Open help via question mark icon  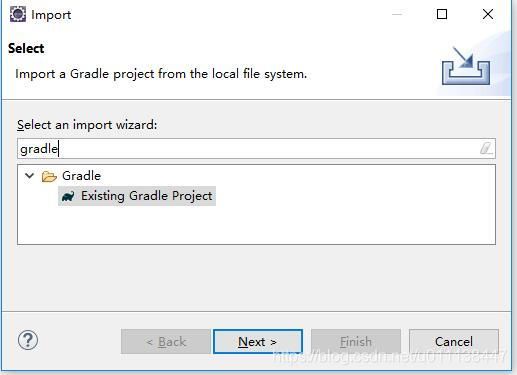point(28,340)
